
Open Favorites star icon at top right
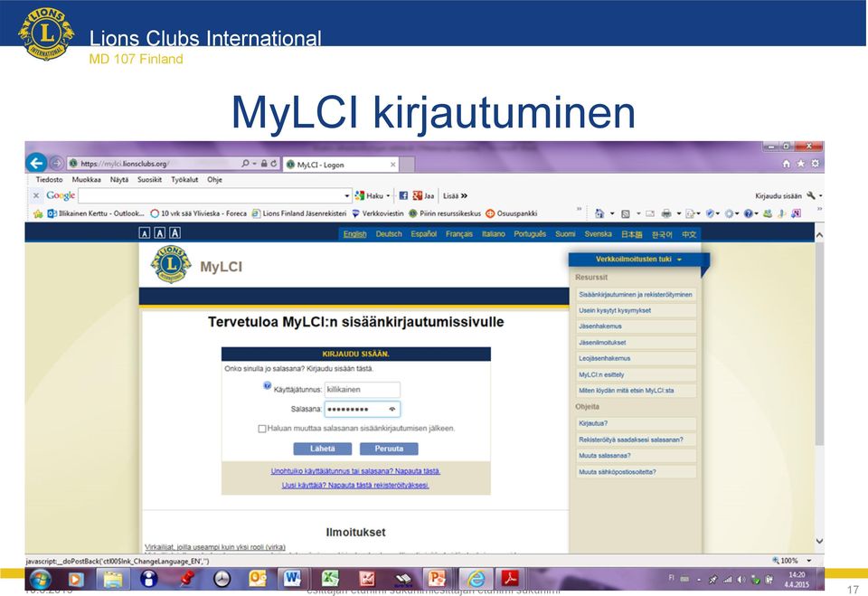click(x=800, y=164)
